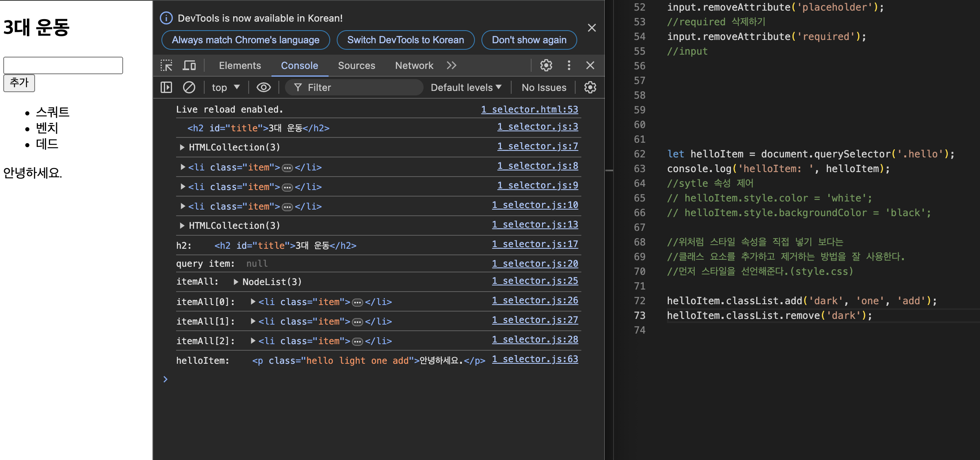Activate the inspect element picker icon
The height and width of the screenshot is (460, 980).
coord(166,66)
